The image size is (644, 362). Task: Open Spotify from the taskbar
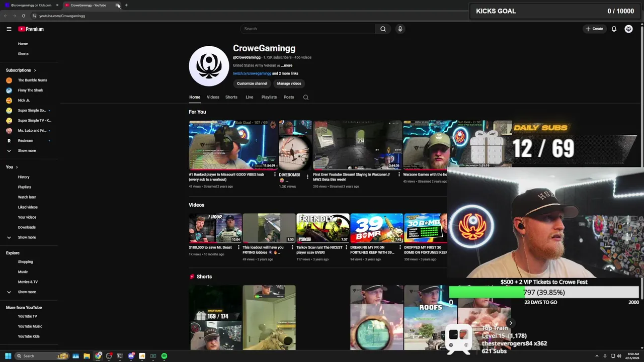[164, 356]
